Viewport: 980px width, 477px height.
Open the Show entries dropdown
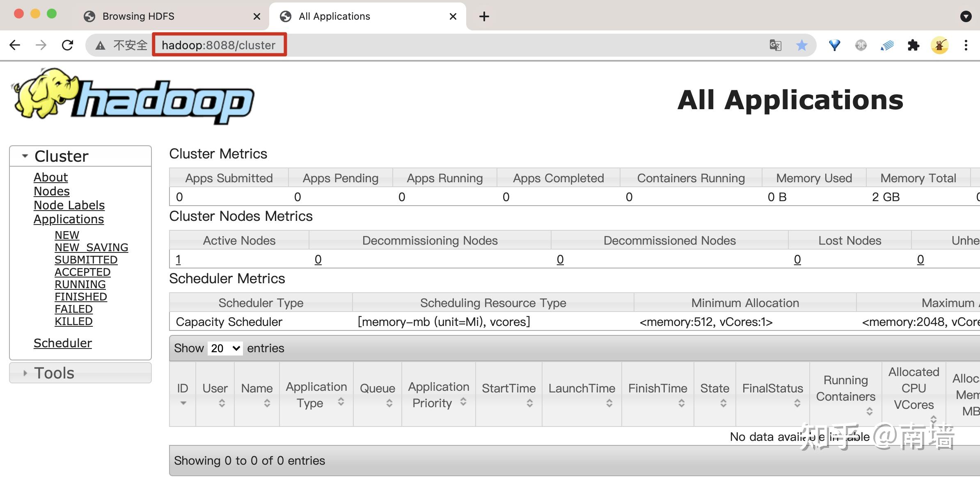225,348
